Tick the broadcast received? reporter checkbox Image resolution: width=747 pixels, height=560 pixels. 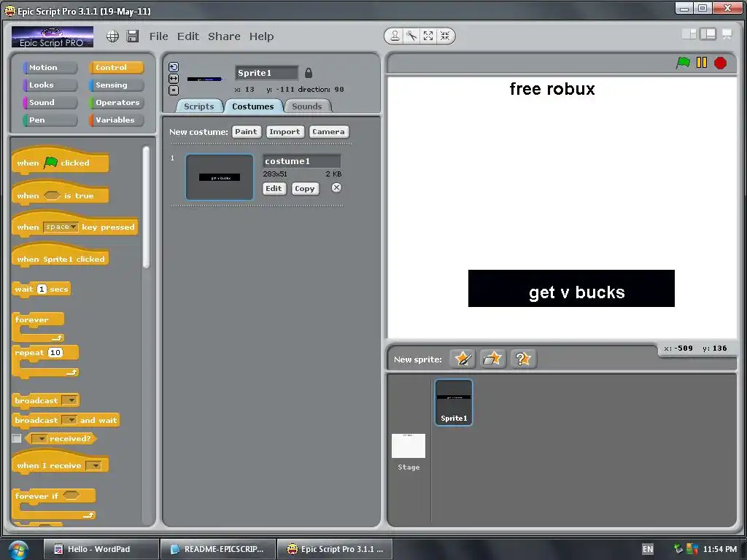[x=17, y=438]
